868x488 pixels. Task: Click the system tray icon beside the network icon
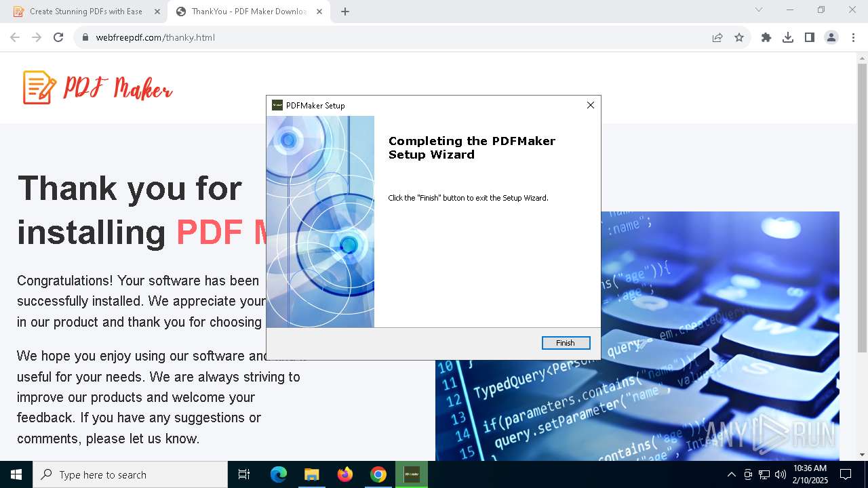[x=748, y=474]
